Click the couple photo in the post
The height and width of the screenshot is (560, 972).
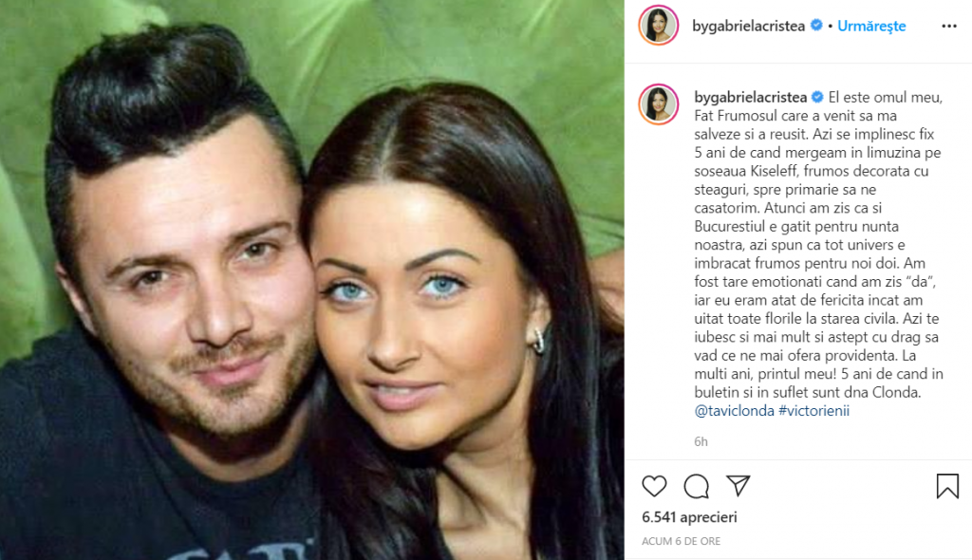click(311, 280)
